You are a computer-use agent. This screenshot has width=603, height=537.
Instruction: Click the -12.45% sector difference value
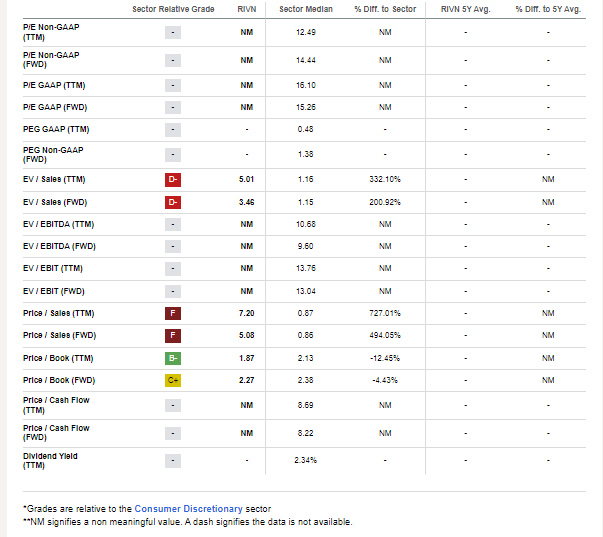[385, 358]
